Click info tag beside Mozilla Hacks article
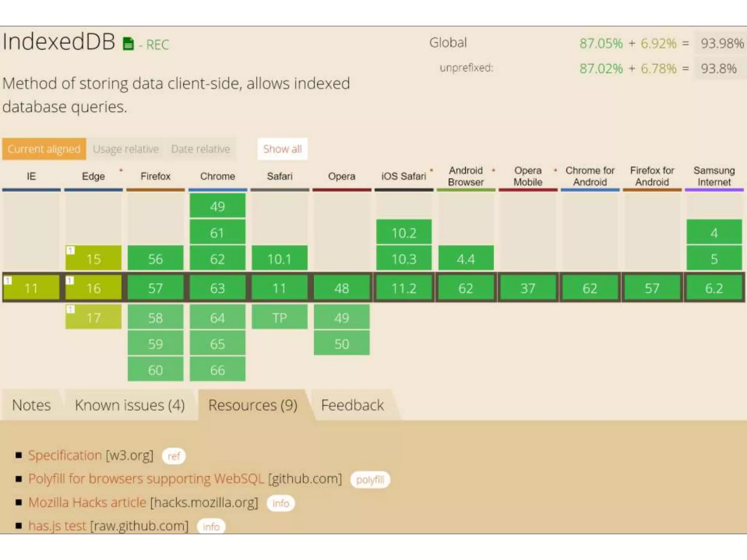 [281, 503]
